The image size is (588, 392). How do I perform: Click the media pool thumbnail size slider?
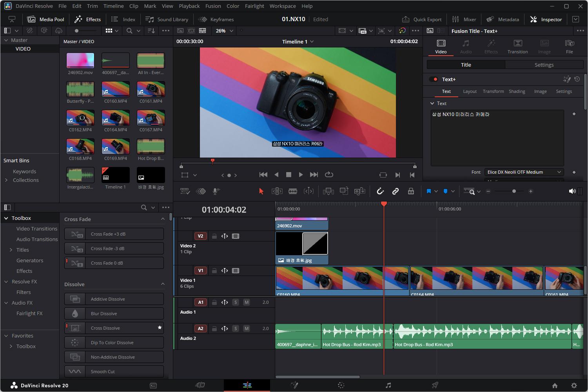click(77, 31)
